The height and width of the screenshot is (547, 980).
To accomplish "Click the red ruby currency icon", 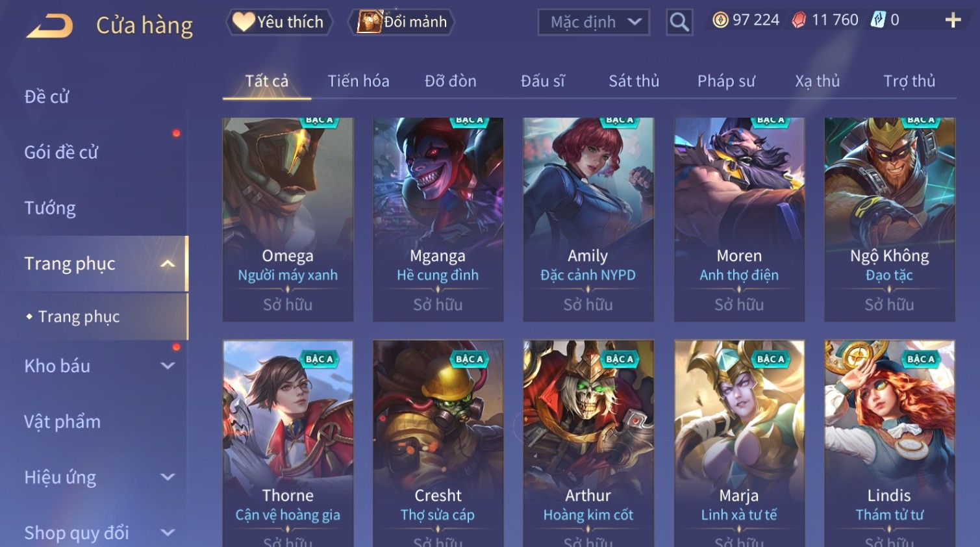I will tap(799, 20).
